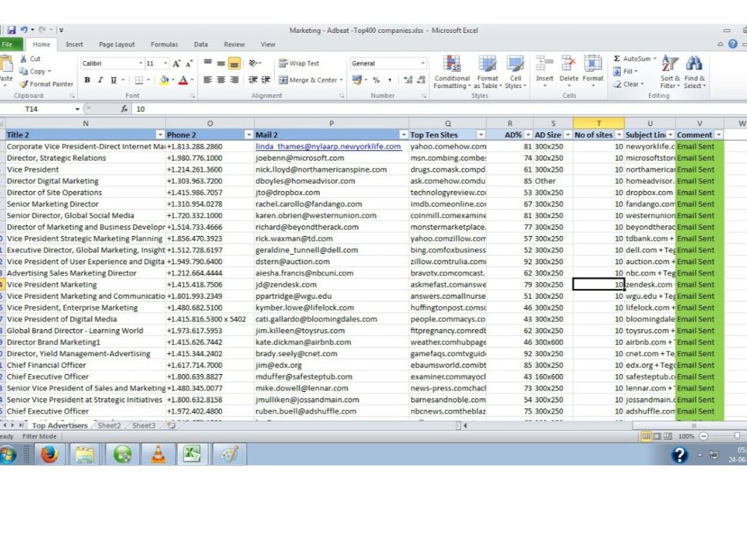
Task: Open VLC media player from taskbar
Action: point(158,454)
